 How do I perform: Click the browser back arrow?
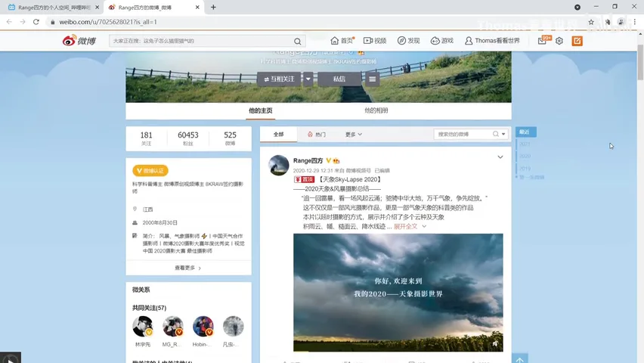pos(9,22)
